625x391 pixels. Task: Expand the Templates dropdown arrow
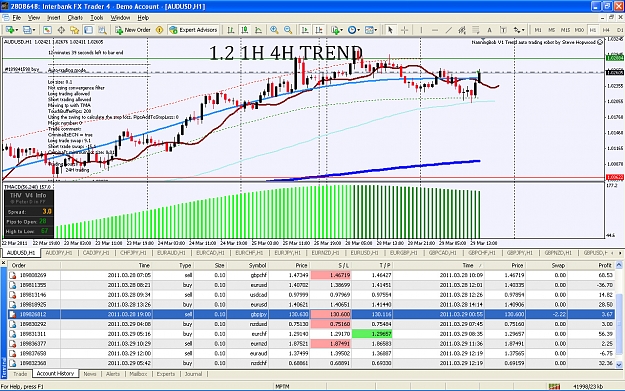click(376, 30)
